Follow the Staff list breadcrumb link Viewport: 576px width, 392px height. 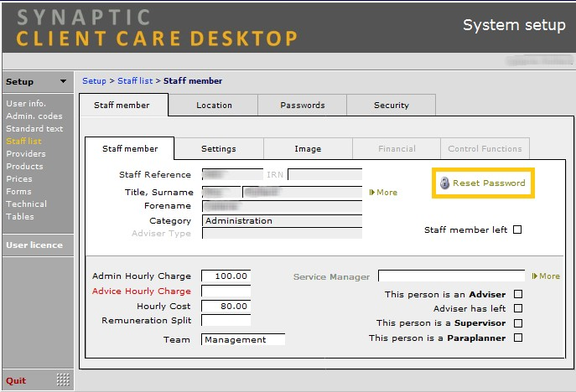(135, 80)
